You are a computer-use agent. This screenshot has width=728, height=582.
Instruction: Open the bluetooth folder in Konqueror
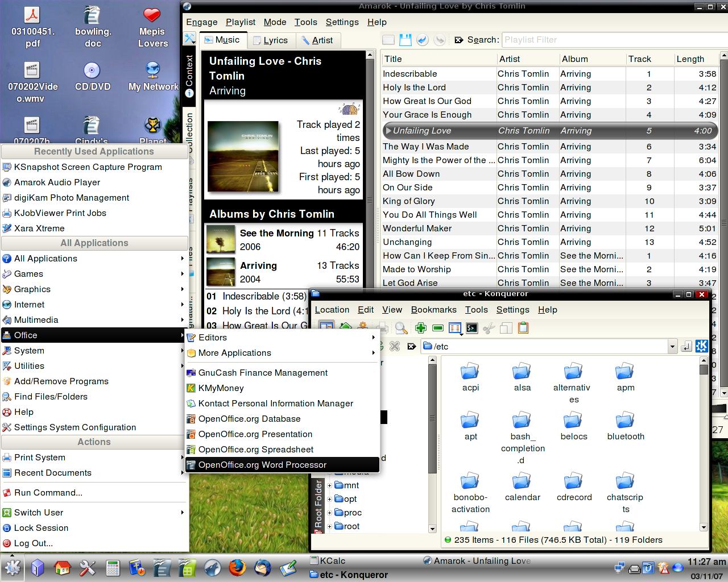pyautogui.click(x=626, y=427)
